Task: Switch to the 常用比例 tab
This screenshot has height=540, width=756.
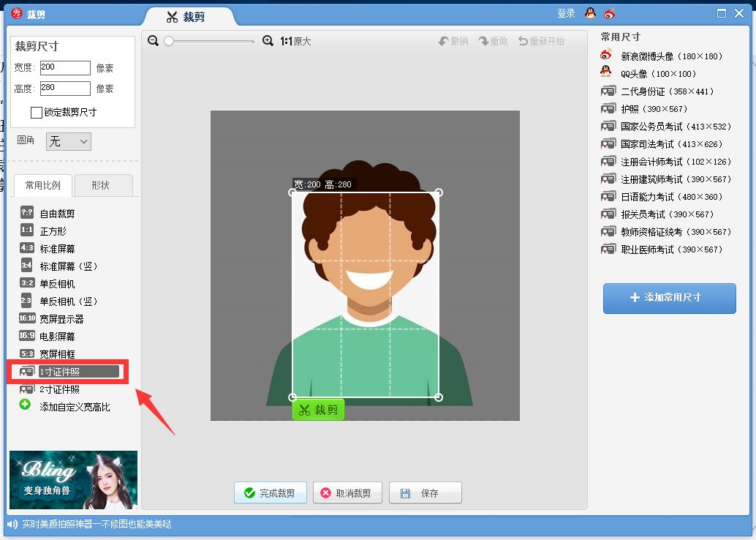Action: (43, 185)
